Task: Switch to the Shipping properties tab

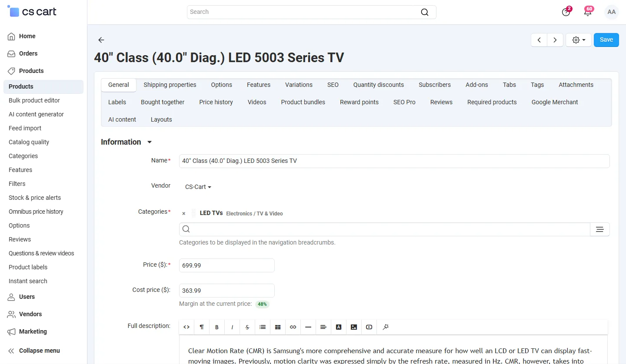Action: coord(170,85)
